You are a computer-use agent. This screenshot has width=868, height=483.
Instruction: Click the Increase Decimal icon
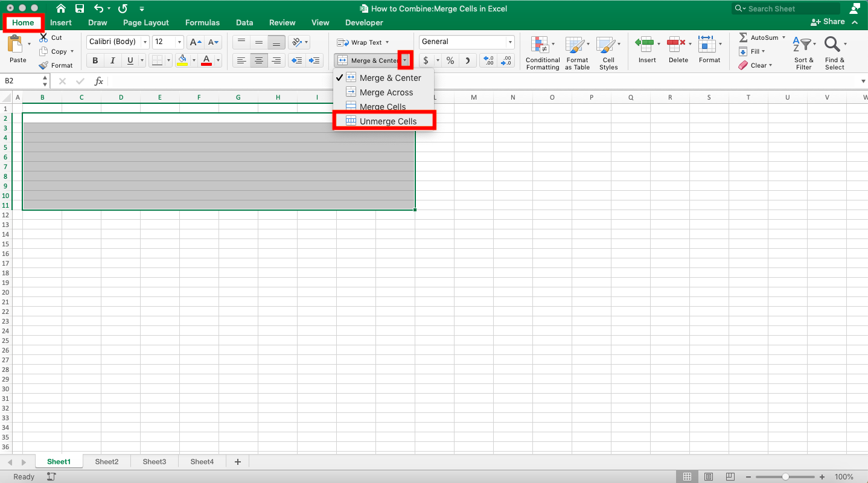pyautogui.click(x=488, y=60)
